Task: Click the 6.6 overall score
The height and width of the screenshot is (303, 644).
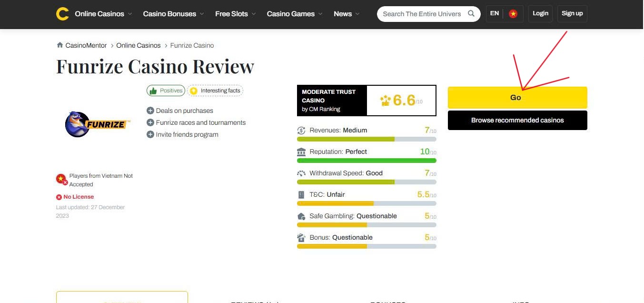Action: (x=404, y=100)
